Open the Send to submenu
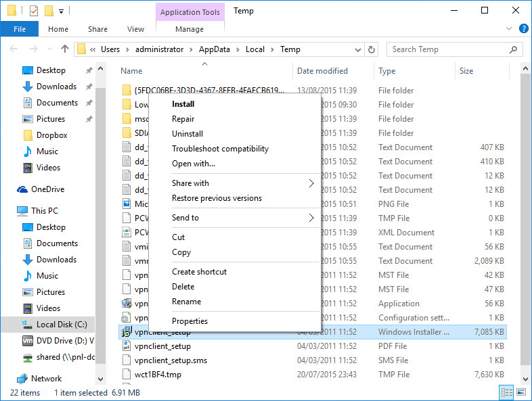 [x=235, y=218]
